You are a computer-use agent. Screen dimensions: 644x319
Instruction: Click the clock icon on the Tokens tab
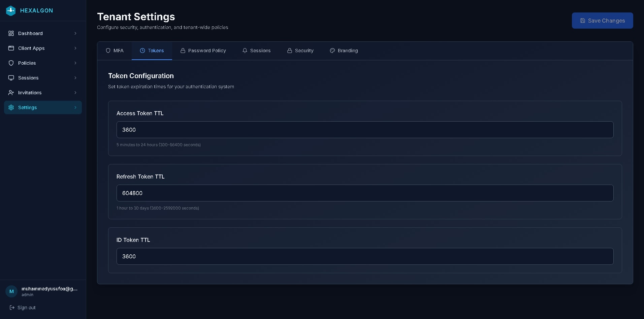pyautogui.click(x=142, y=51)
